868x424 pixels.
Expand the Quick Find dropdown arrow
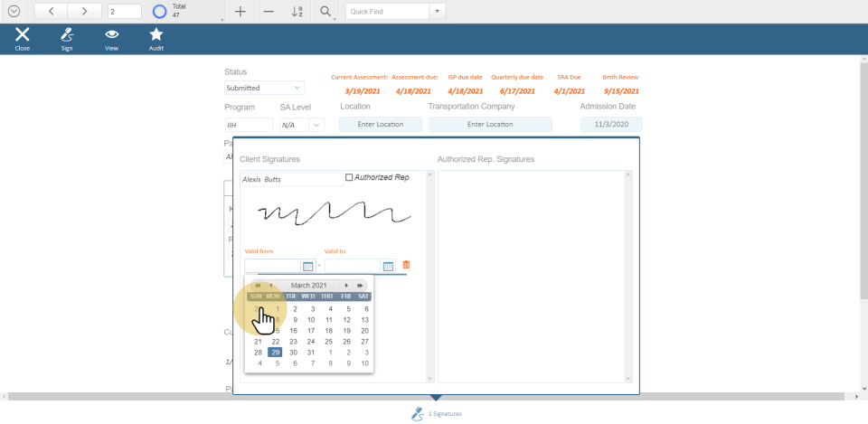click(x=438, y=12)
